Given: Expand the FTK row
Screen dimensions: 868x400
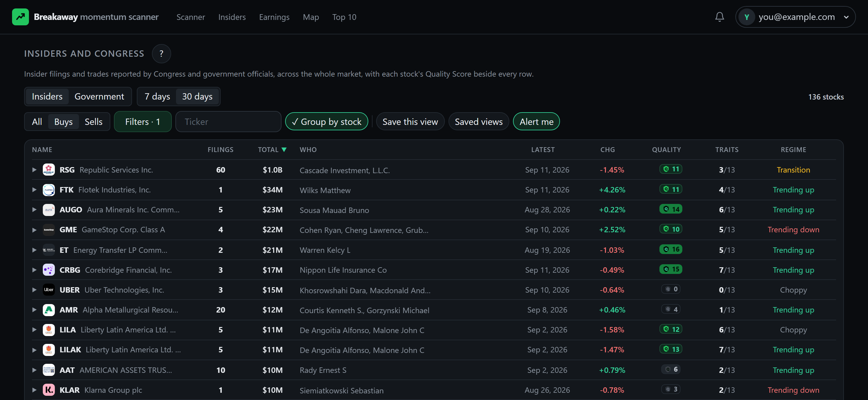Looking at the screenshot, I should [34, 189].
